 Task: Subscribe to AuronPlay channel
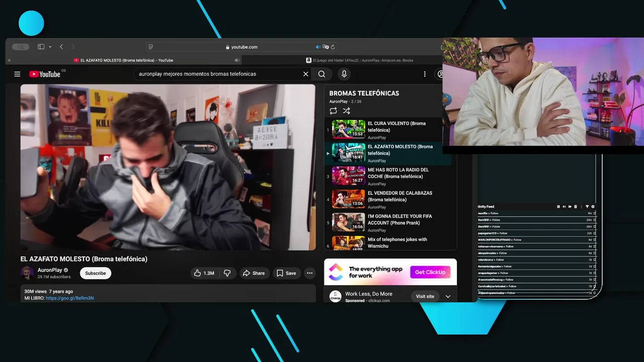tap(96, 273)
